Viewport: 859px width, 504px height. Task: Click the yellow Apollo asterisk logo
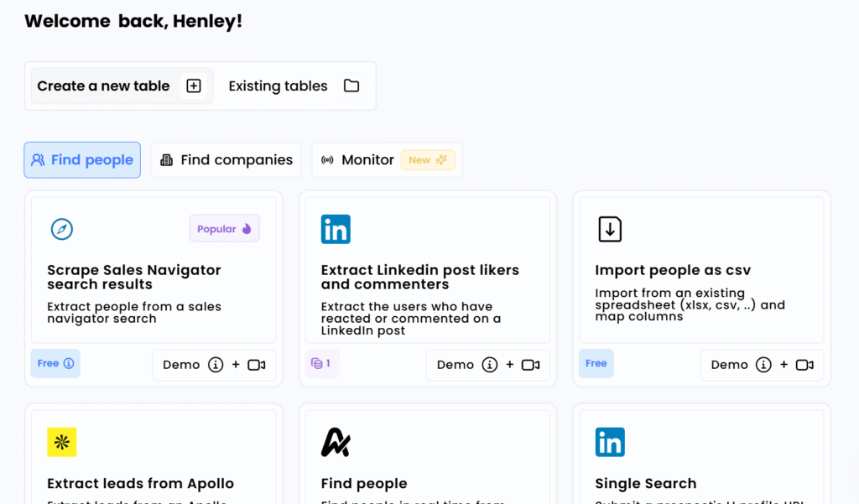pyautogui.click(x=62, y=442)
